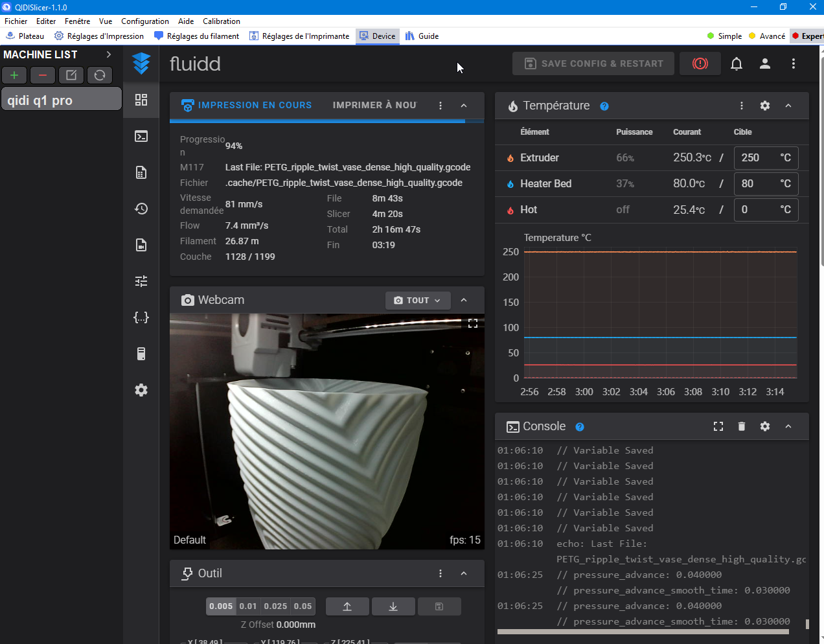
Task: Refresh the machine list
Action: pyautogui.click(x=100, y=75)
